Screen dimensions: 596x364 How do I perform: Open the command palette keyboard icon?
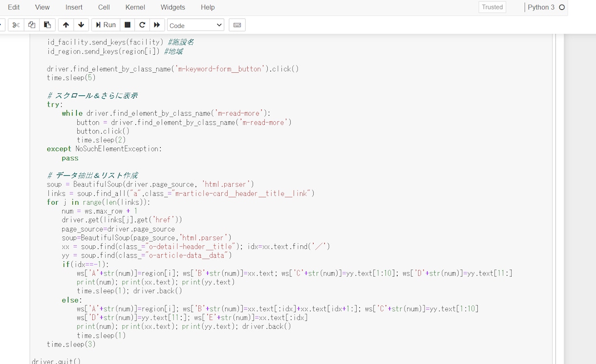237,25
